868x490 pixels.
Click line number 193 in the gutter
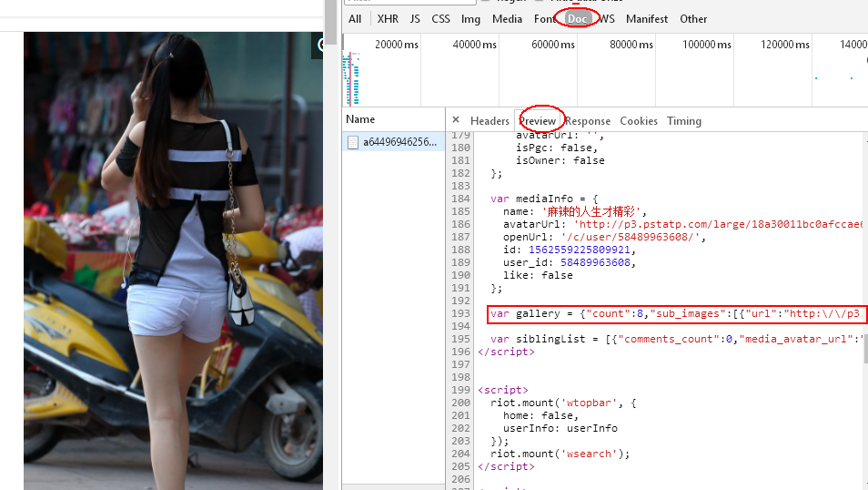(x=460, y=313)
